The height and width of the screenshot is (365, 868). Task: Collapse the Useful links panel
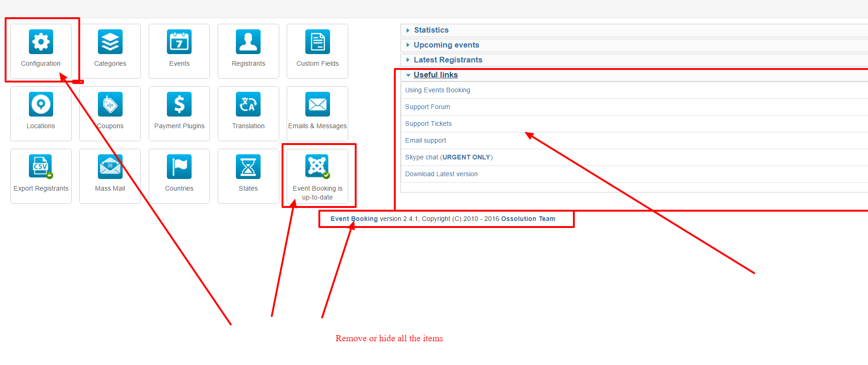tap(435, 75)
